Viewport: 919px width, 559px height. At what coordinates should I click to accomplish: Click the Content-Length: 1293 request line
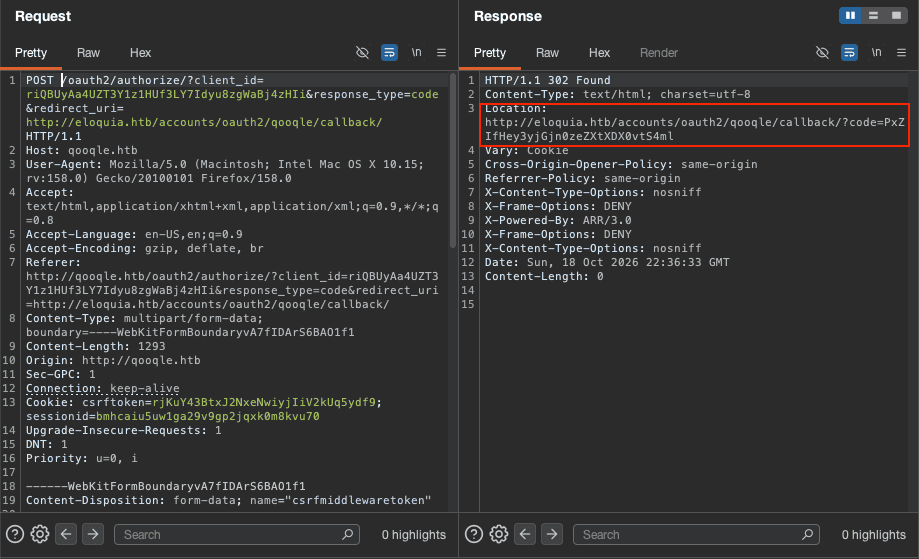coord(96,346)
